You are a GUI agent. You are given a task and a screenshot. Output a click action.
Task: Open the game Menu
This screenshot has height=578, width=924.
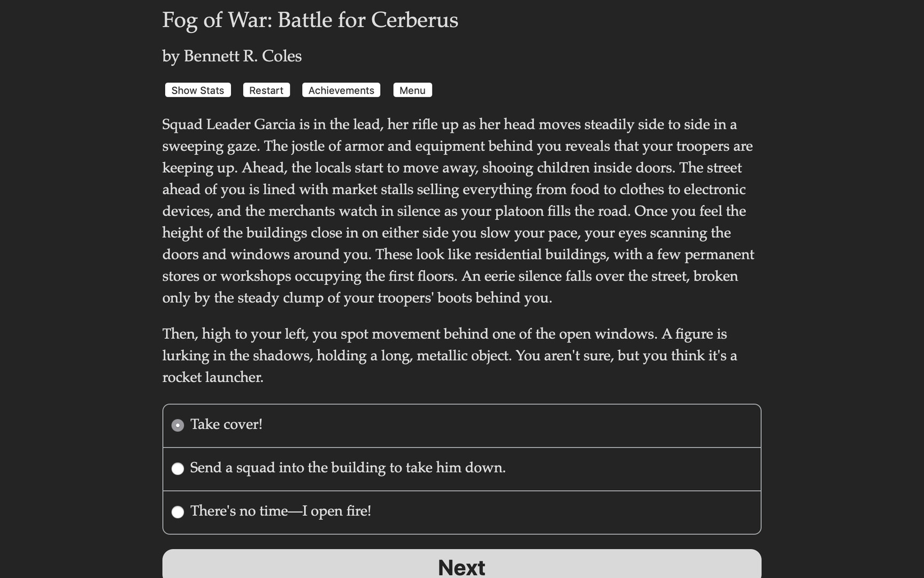point(412,90)
